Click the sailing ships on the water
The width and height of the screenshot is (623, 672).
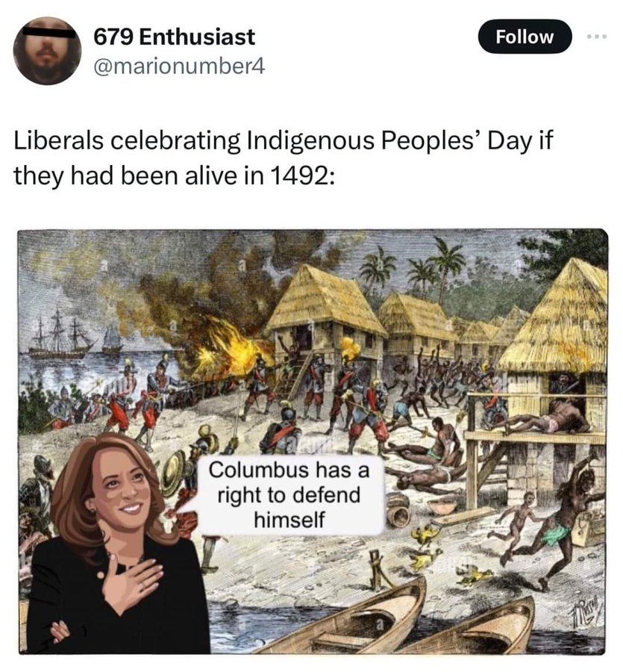[75, 337]
